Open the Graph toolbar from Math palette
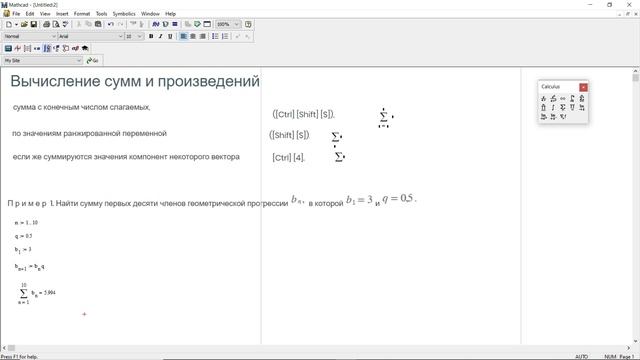Image resolution: width=640 pixels, height=360 pixels. tap(18, 48)
